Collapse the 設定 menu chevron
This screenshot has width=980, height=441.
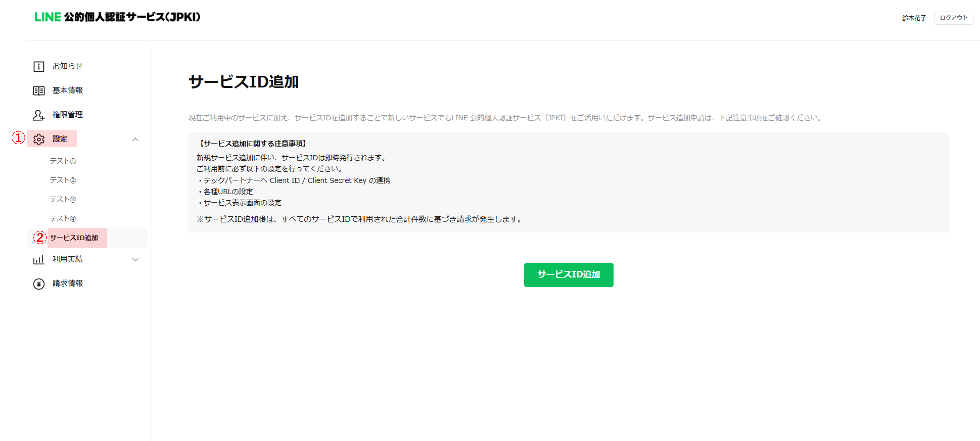pos(135,140)
